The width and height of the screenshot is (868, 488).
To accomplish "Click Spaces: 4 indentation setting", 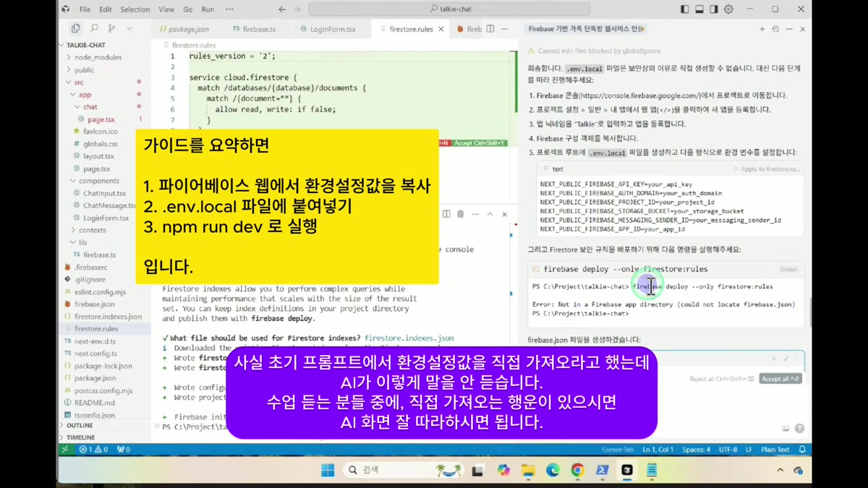I will 696,449.
